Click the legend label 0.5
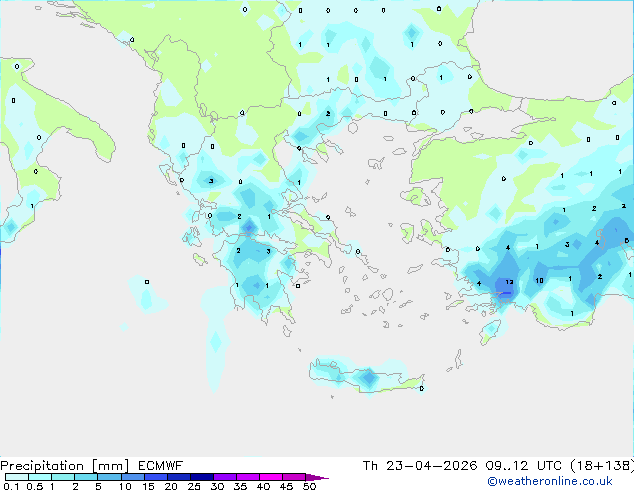 click(35, 486)
